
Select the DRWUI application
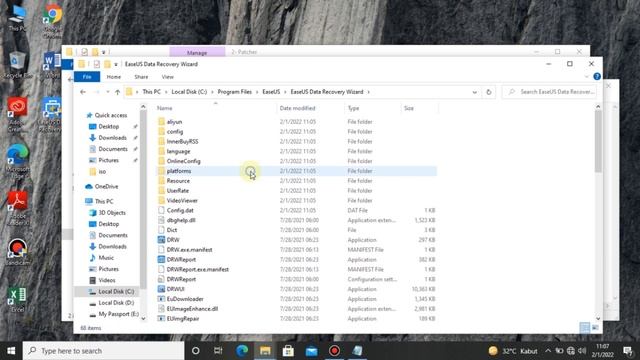pos(176,289)
